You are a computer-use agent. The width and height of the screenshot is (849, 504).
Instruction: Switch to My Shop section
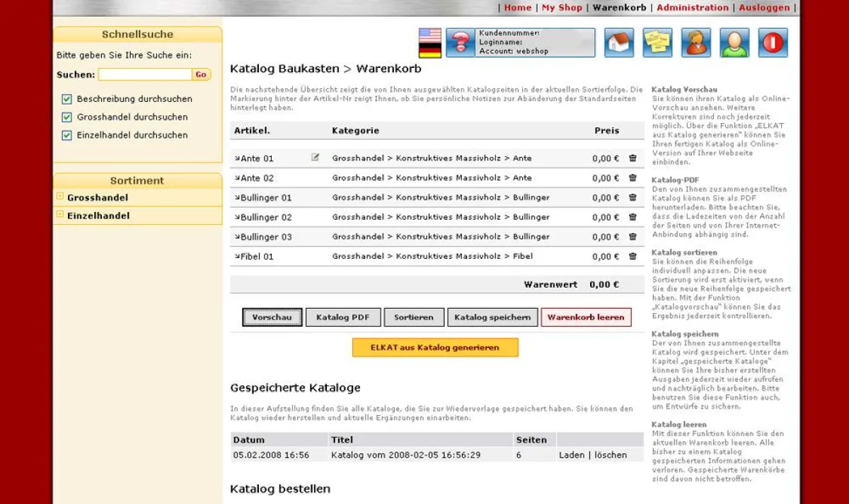click(563, 7)
